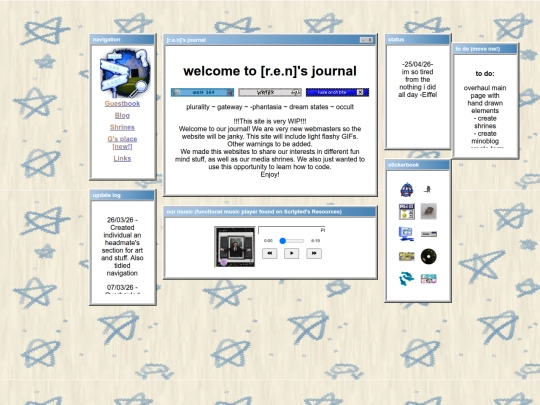This screenshot has width=540, height=405.
Task: Click the 'plurality ~ gateway' tagline text
Action: 270,107
